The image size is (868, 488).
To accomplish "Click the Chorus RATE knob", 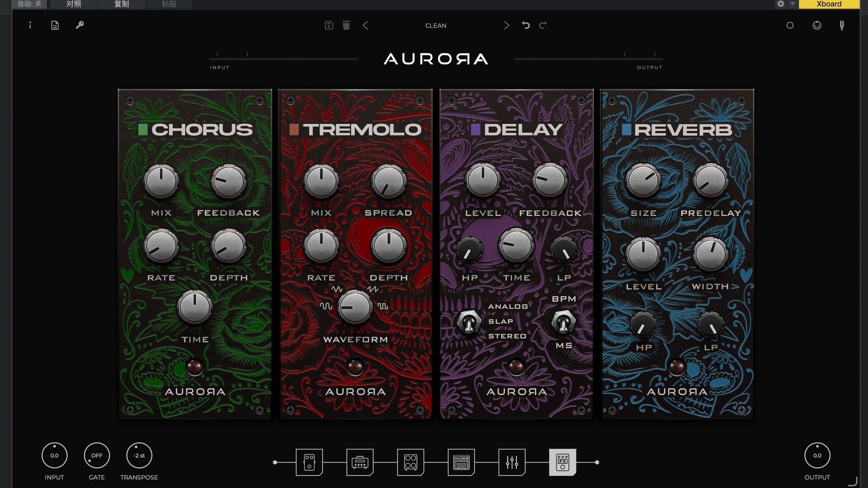I will (161, 247).
